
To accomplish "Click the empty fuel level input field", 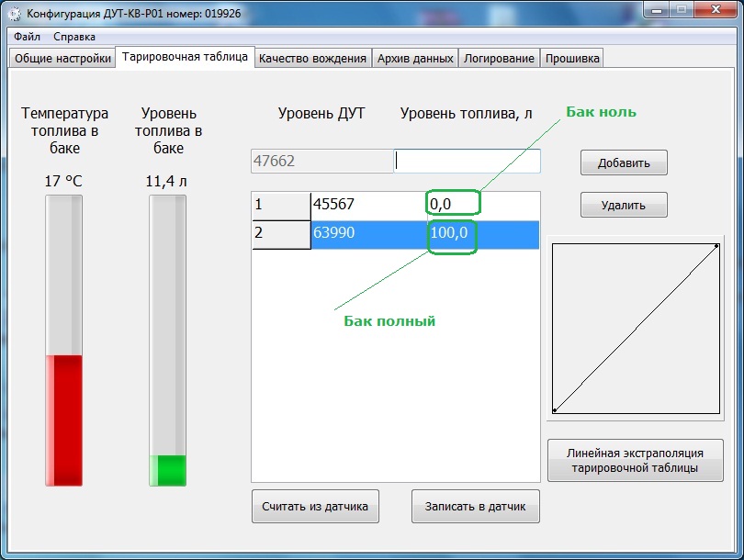I will click(x=468, y=161).
